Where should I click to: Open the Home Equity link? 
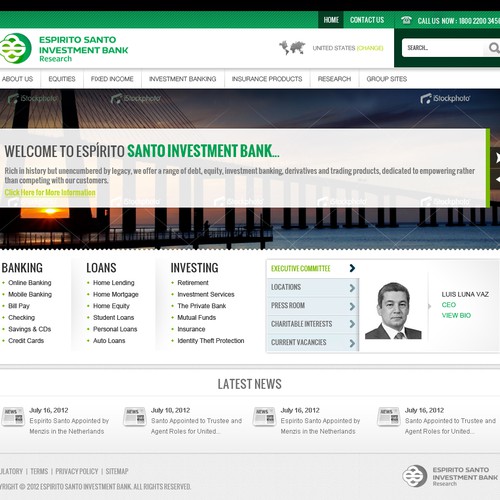point(111,306)
